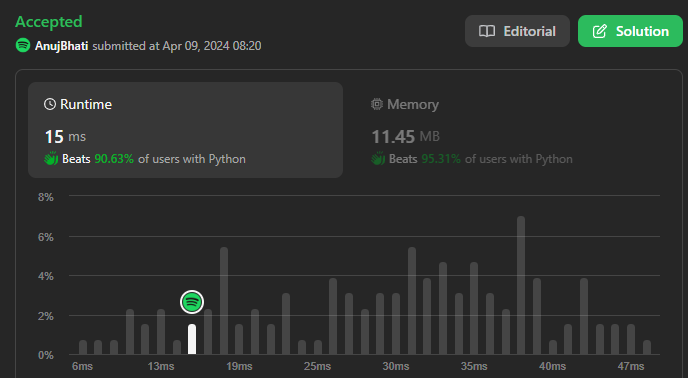Click the chip icon beside Memory
This screenshot has height=378, width=688.
coord(377,104)
